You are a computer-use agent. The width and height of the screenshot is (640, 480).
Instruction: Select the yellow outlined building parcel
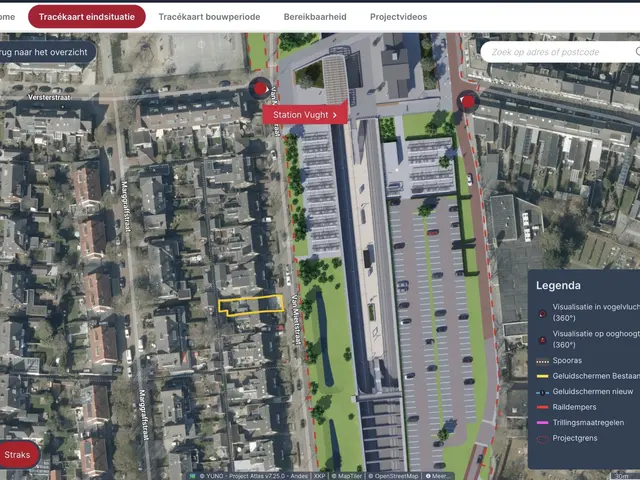point(251,305)
